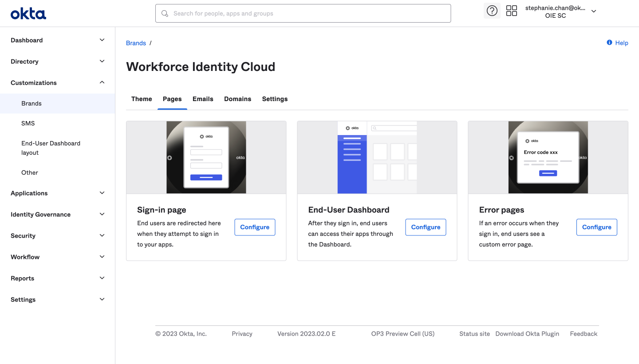Go to the Brands breadcrumb link
Viewport: 639px width, 364px height.
pyautogui.click(x=136, y=43)
